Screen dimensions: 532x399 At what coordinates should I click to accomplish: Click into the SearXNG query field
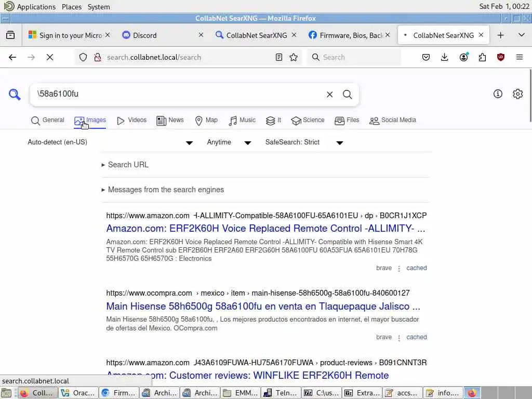177,94
